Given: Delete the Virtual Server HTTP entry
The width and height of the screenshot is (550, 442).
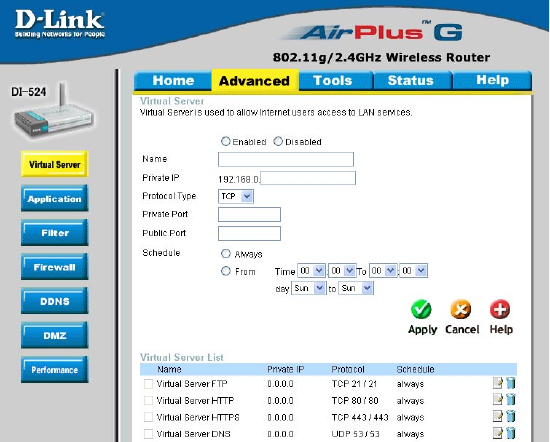Looking at the screenshot, I should (x=511, y=399).
